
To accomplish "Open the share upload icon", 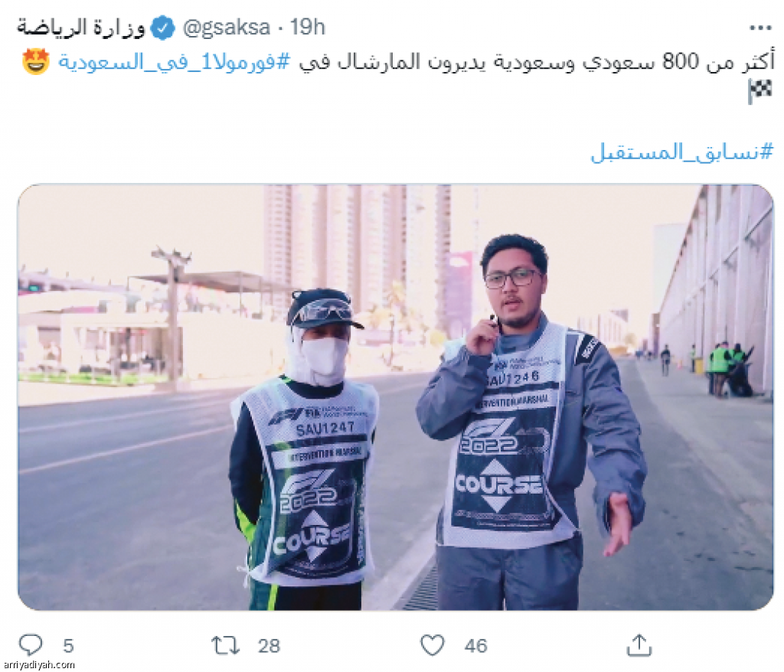I will click(x=639, y=645).
